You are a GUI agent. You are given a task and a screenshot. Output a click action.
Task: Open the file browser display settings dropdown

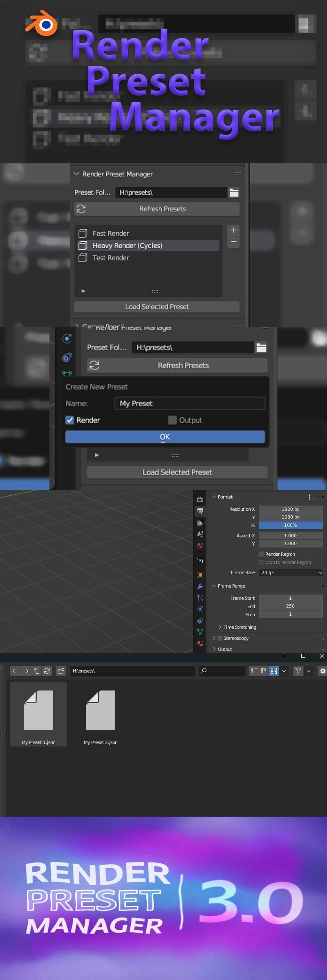click(284, 670)
